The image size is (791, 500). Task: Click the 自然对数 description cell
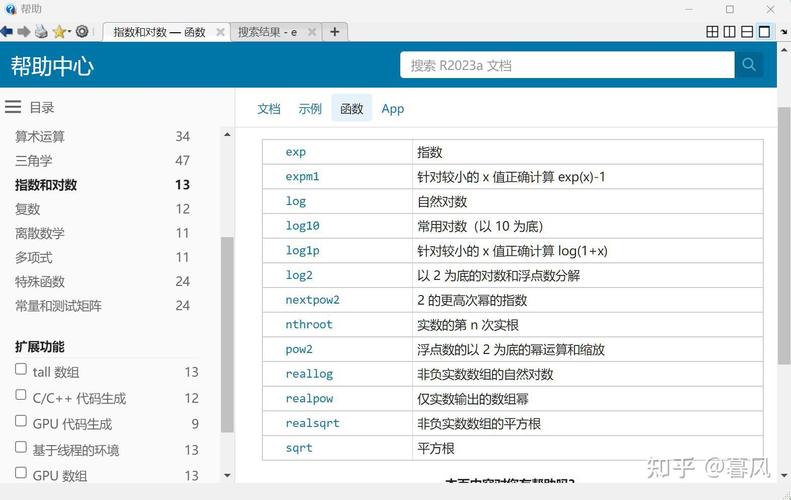click(587, 201)
